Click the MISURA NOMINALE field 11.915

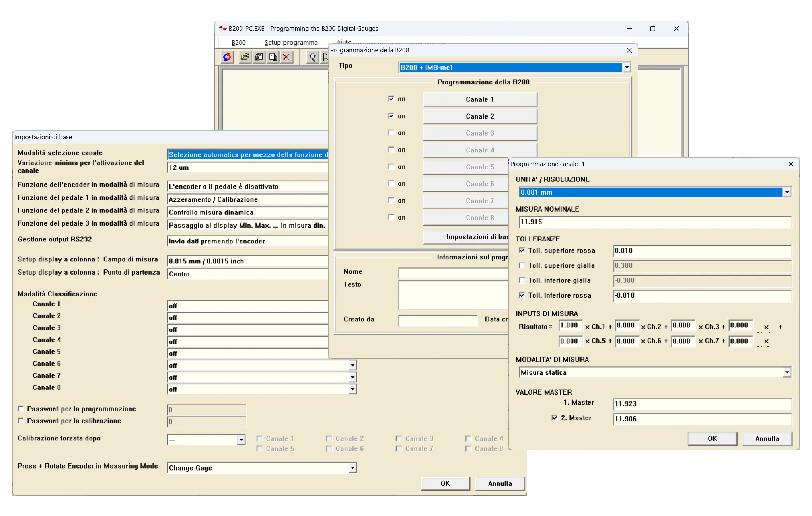[x=655, y=222]
